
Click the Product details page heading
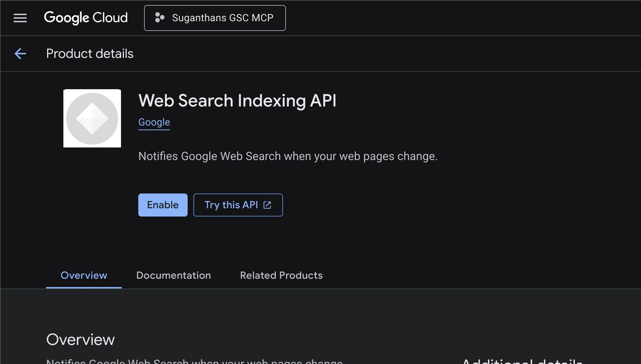pyautogui.click(x=90, y=54)
